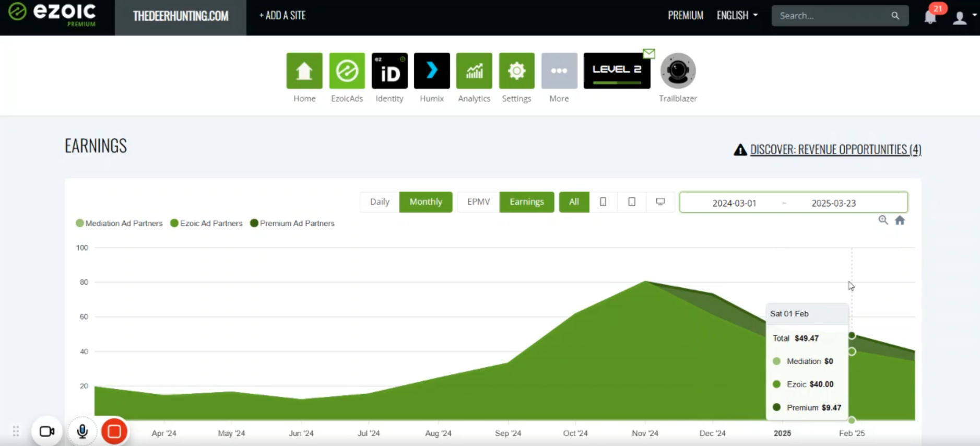Open the EzoicAds icon
This screenshot has height=446, width=980.
click(x=347, y=71)
